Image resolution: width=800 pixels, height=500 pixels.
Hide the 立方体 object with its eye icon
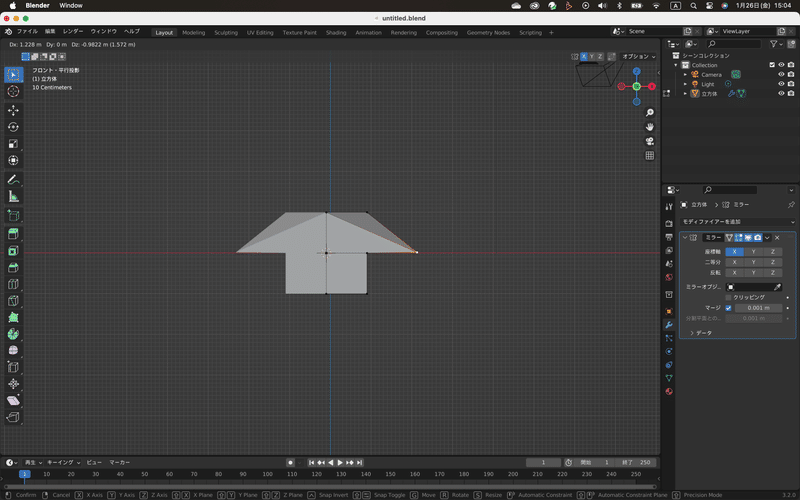(781, 93)
